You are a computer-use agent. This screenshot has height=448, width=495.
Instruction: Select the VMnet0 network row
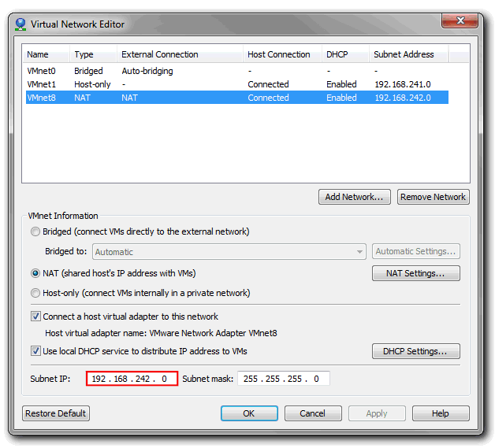[237, 71]
